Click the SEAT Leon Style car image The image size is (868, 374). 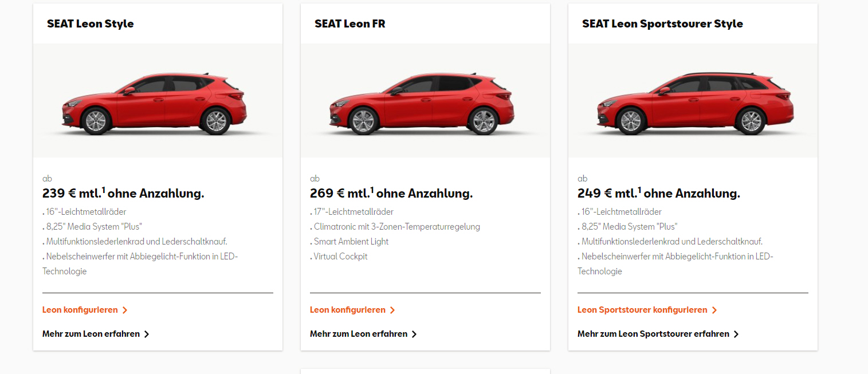[158, 101]
